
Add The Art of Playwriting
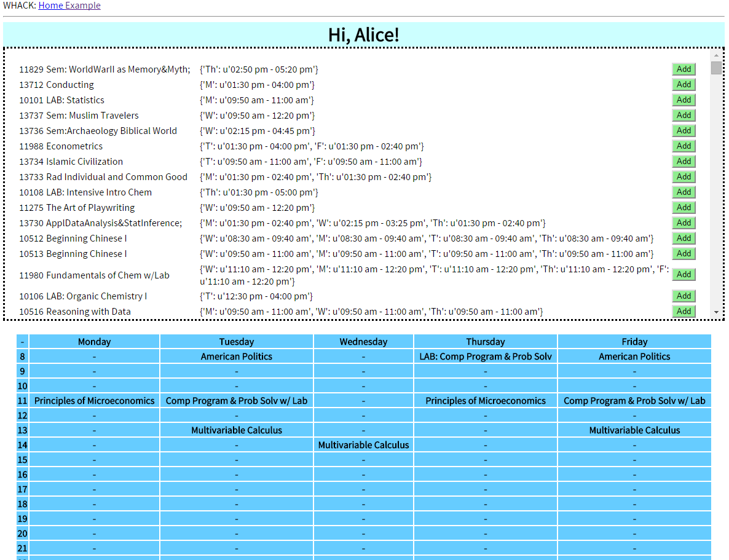[684, 207]
